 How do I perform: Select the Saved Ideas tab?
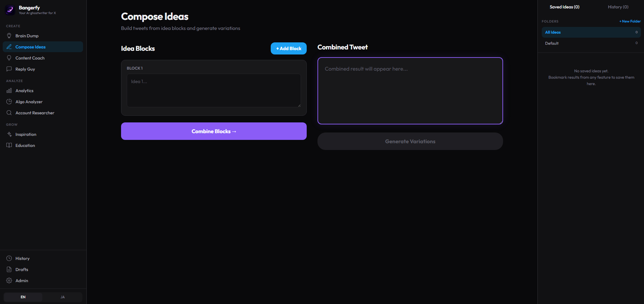click(x=565, y=7)
